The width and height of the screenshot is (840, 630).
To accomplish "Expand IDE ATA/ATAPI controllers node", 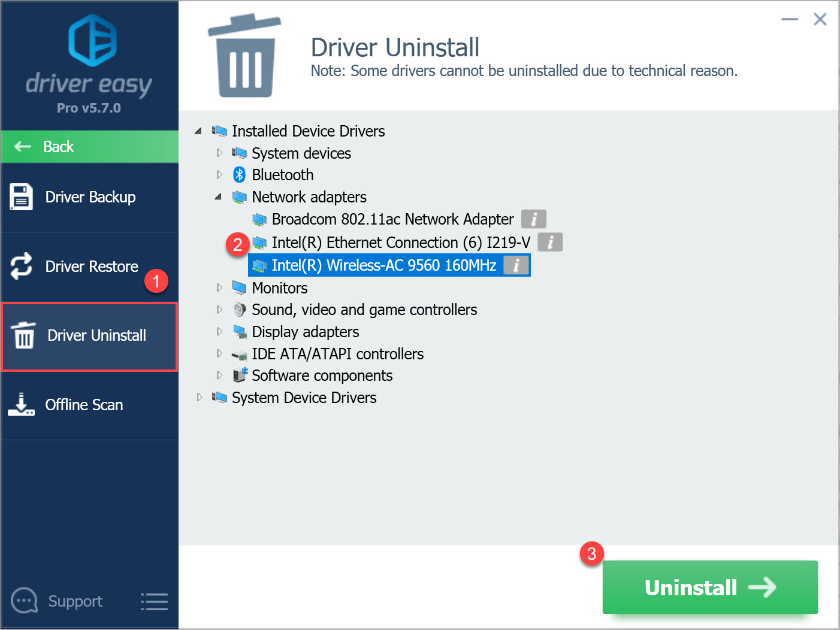I will [219, 353].
